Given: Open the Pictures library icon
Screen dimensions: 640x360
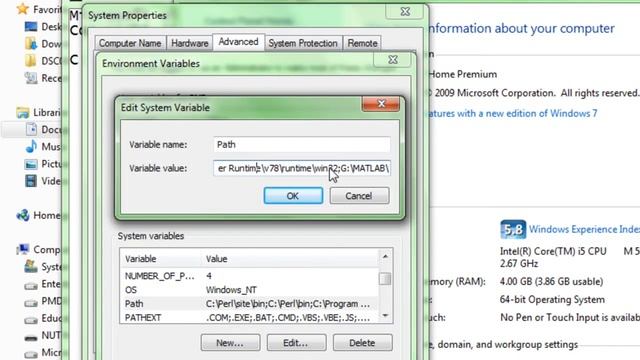Looking at the screenshot, I should [31, 164].
